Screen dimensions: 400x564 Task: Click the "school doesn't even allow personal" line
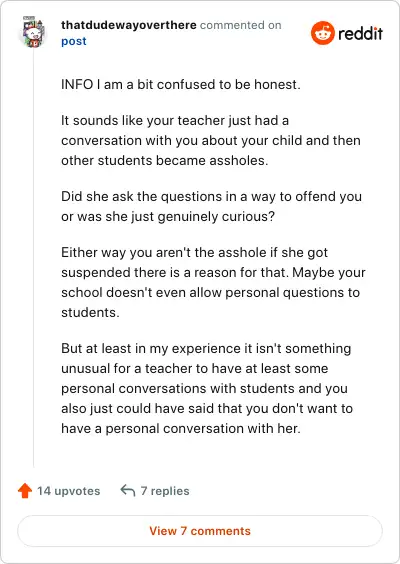(x=210, y=292)
